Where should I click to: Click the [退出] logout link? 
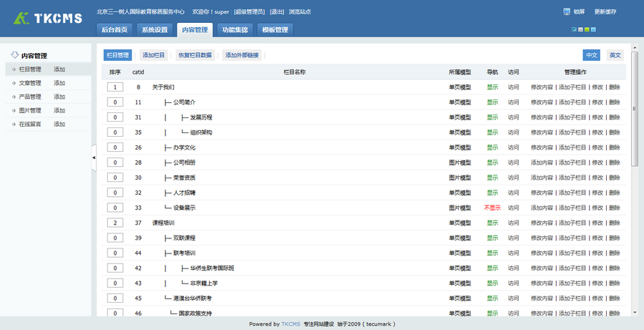(277, 12)
